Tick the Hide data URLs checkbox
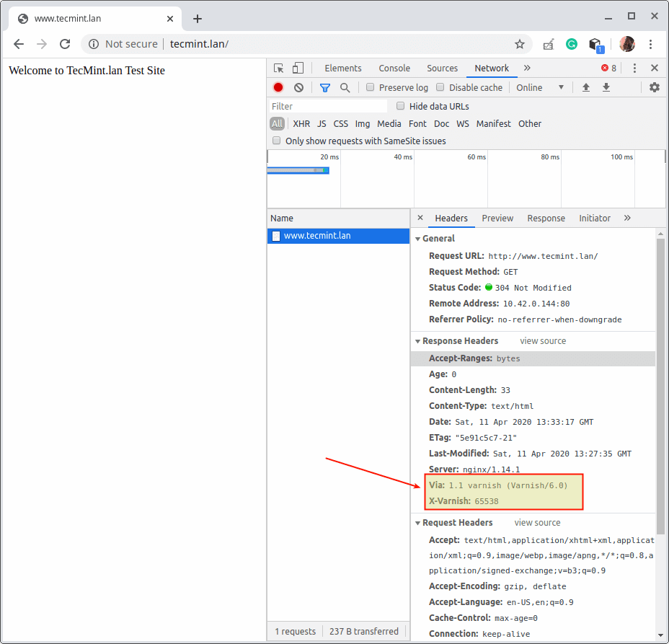This screenshot has height=644, width=669. 400,106
